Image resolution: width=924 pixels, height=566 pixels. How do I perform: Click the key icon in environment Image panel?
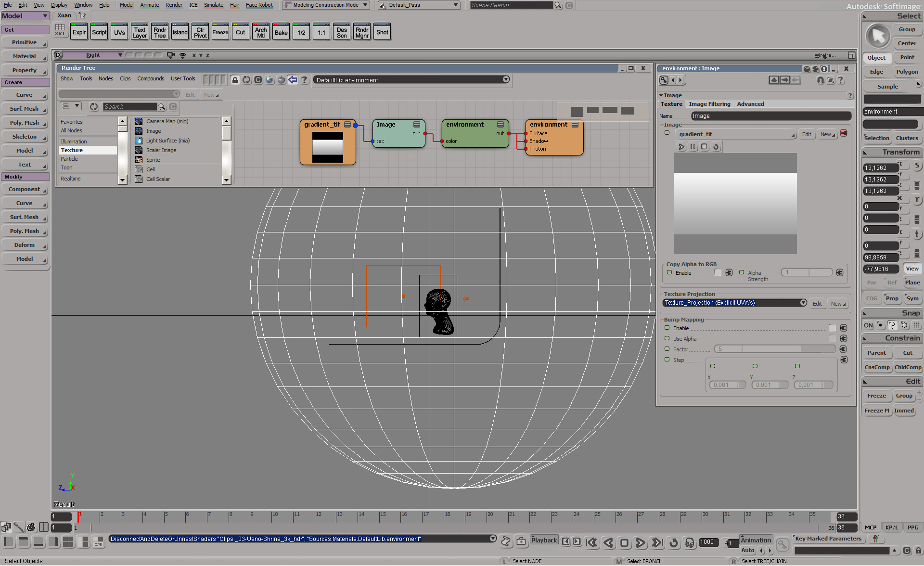tap(664, 80)
